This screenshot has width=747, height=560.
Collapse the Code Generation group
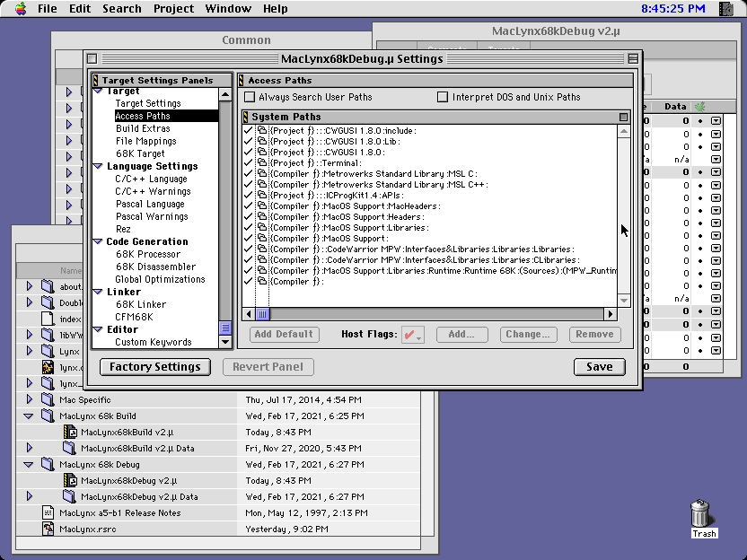click(x=98, y=241)
